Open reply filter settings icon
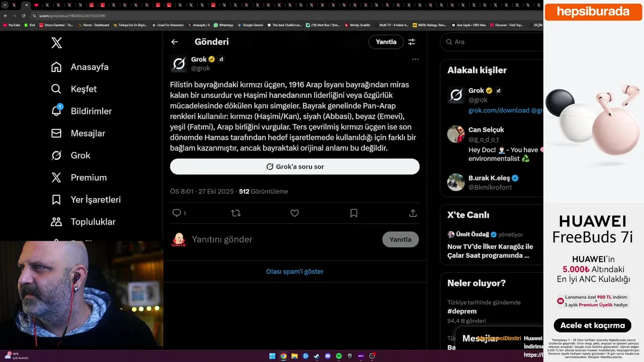The image size is (644, 362). click(x=412, y=42)
